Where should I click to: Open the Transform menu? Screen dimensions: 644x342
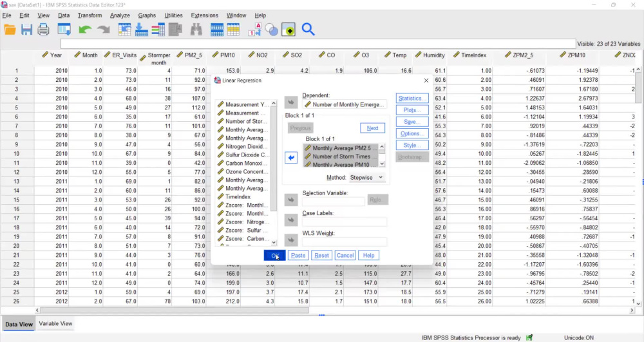(x=90, y=15)
